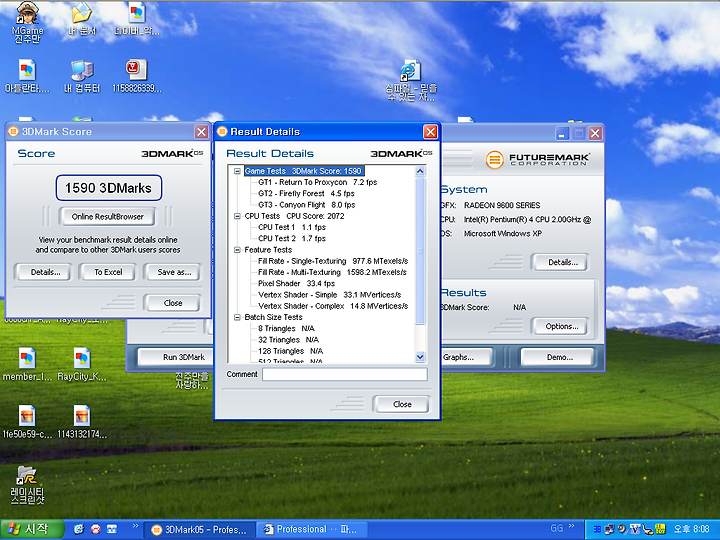Select 'Game Tests 3DMark Score: 1590' row

tap(304, 171)
